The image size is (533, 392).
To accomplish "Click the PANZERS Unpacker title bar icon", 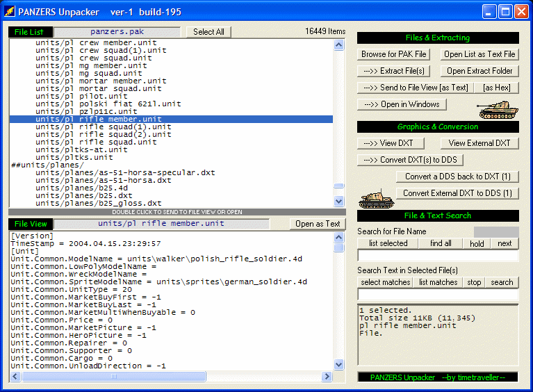I will coord(10,12).
